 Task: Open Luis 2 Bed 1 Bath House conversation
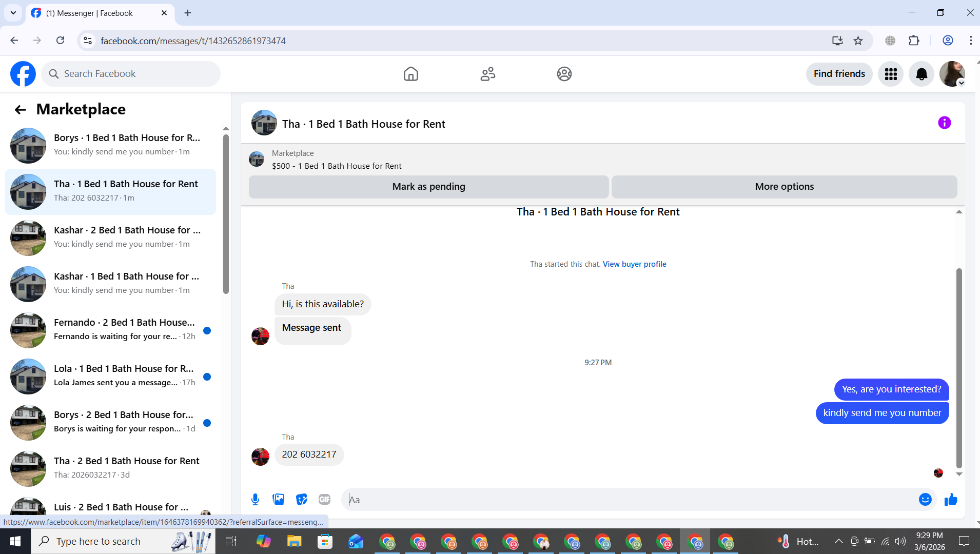point(110,507)
